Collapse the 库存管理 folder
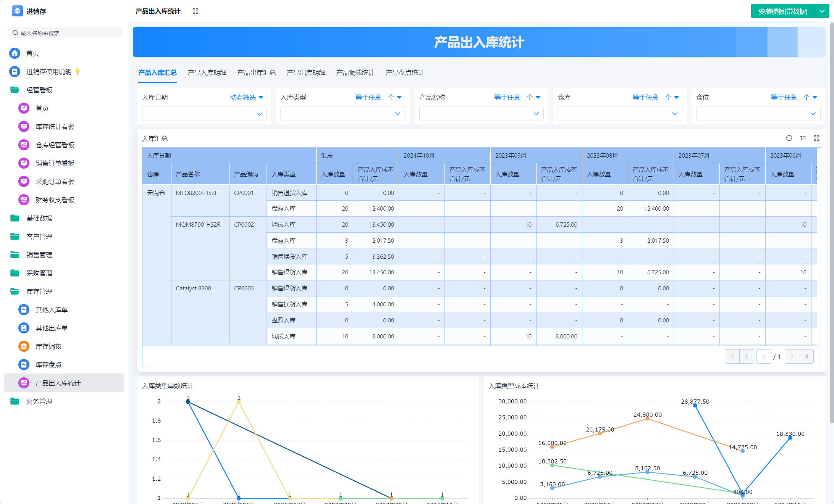834x504 pixels. (39, 291)
